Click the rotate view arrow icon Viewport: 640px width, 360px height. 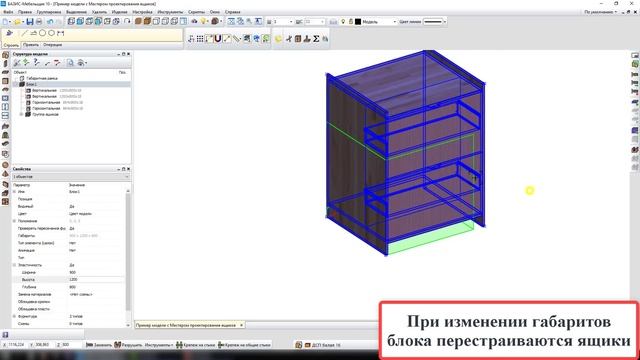[x=127, y=22]
